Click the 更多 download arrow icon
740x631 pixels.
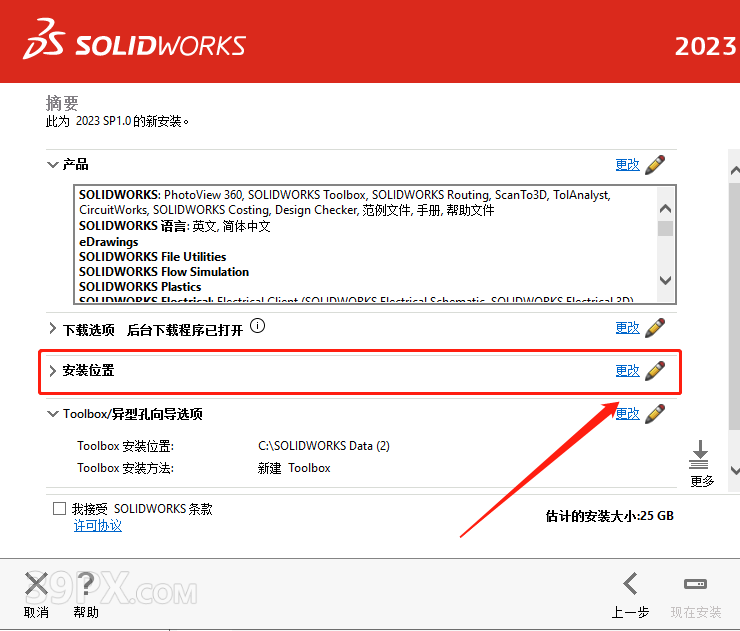click(x=700, y=456)
